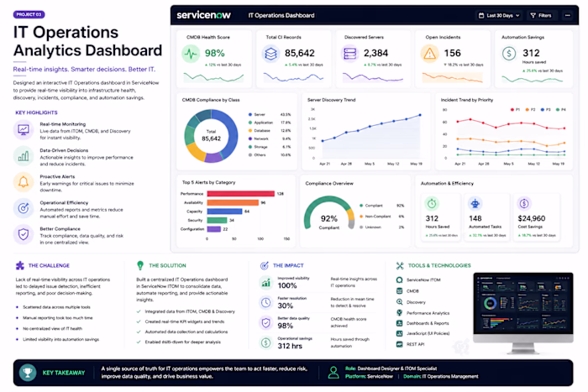Click the Network legend entry
This screenshot has height=392, width=588.
[270, 139]
